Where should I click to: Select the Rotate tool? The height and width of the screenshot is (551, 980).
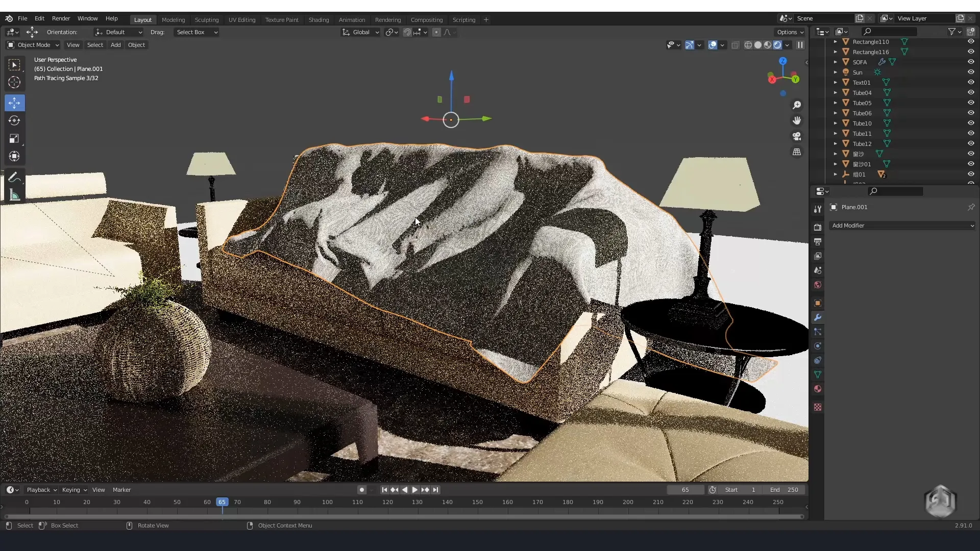click(x=14, y=121)
